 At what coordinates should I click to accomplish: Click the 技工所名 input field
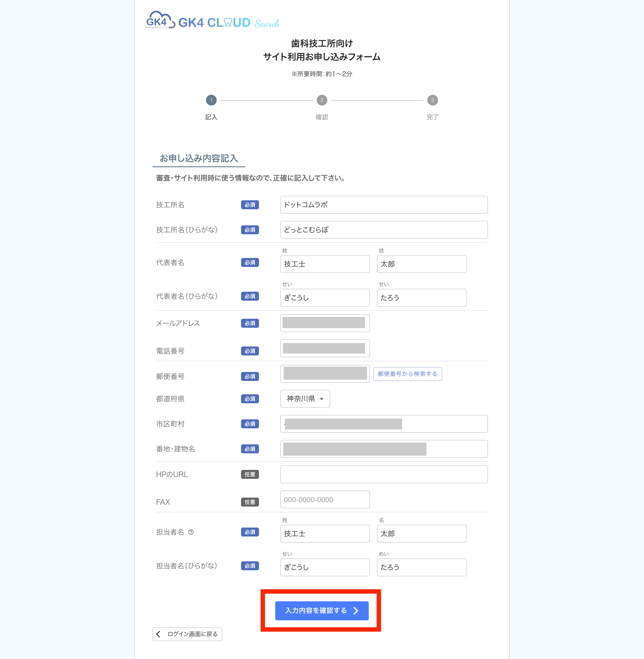383,205
